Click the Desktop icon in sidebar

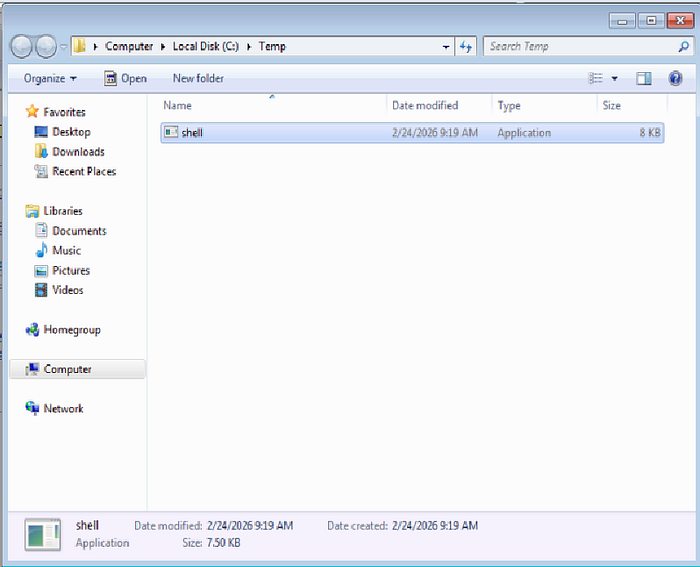tap(41, 132)
